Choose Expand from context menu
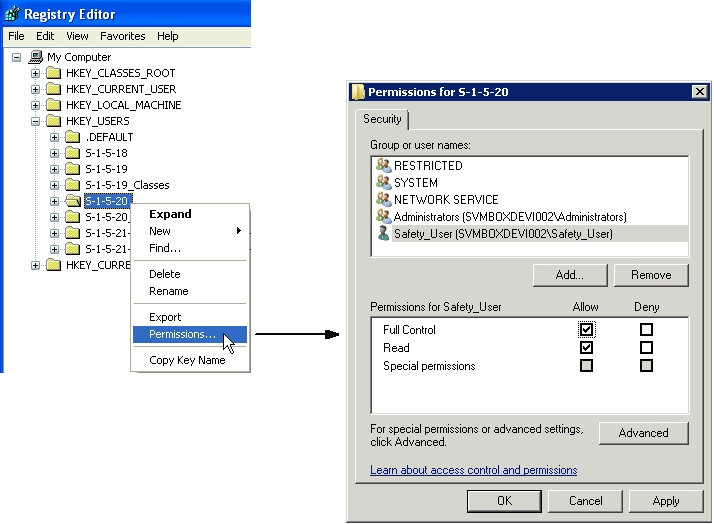Screen dimensions: 714x524 coord(190,214)
